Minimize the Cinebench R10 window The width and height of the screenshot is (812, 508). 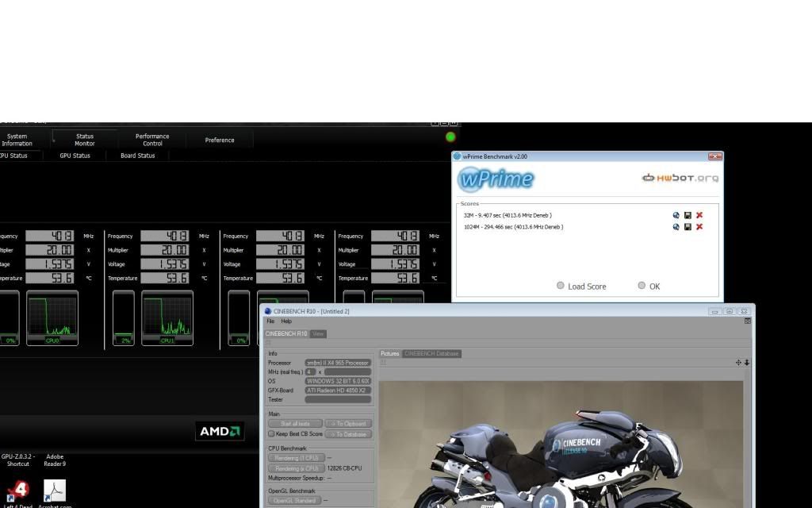click(x=714, y=311)
